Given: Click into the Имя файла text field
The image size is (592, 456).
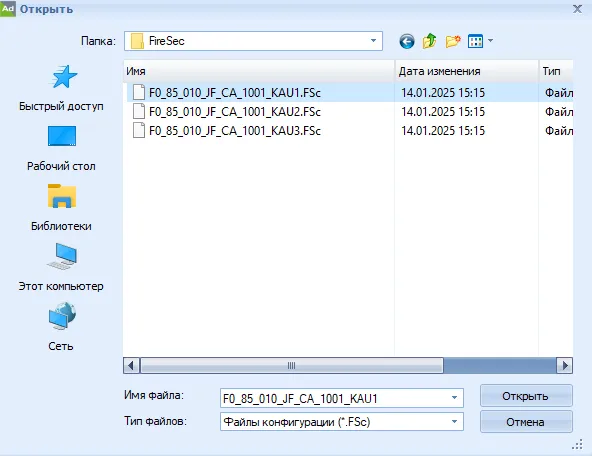Looking at the screenshot, I should click(334, 398).
